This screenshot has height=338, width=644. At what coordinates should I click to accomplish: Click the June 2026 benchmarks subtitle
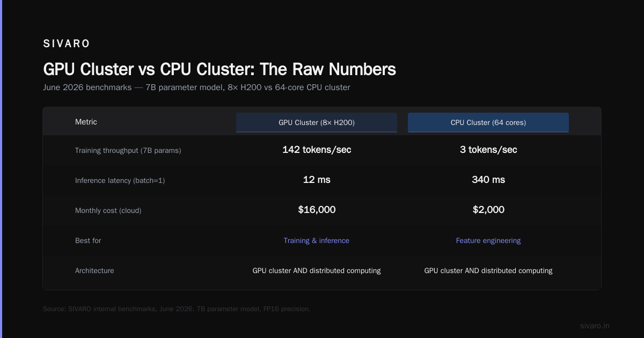coord(196,87)
